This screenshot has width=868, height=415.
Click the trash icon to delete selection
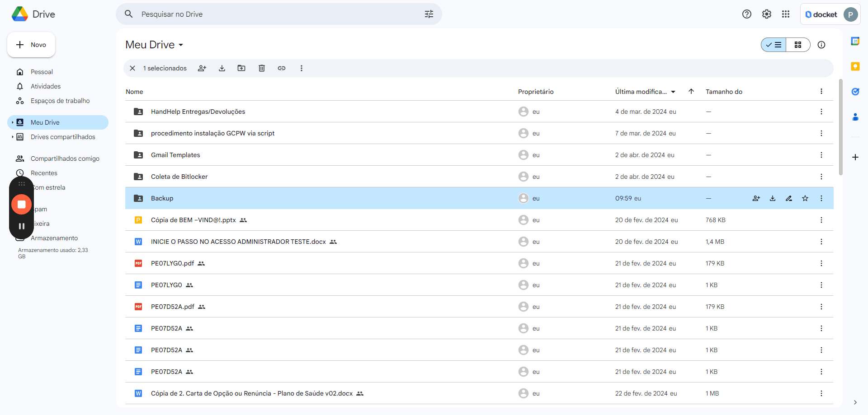261,68
